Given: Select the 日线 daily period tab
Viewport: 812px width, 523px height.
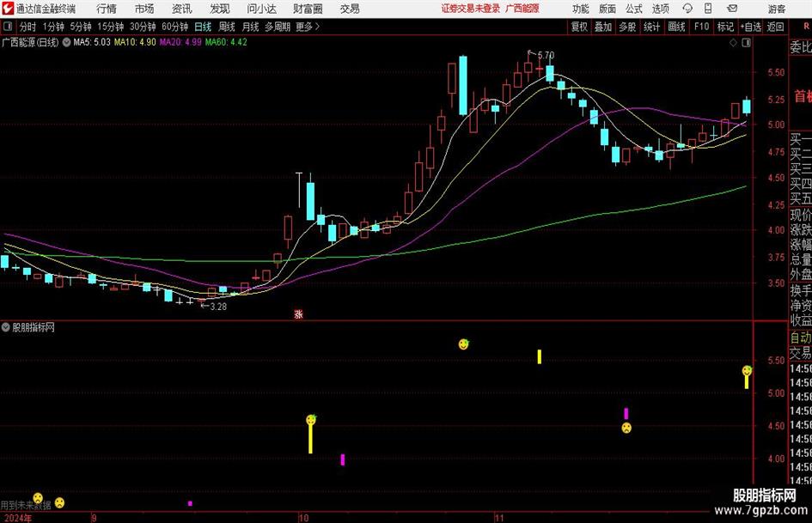Looking at the screenshot, I should [x=203, y=27].
